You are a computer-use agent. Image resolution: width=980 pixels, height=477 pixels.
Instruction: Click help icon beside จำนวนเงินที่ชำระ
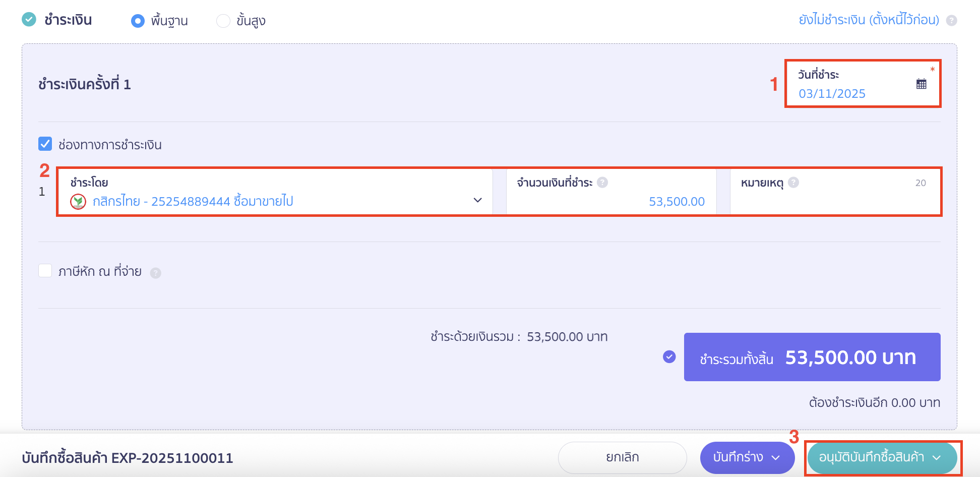pos(602,183)
